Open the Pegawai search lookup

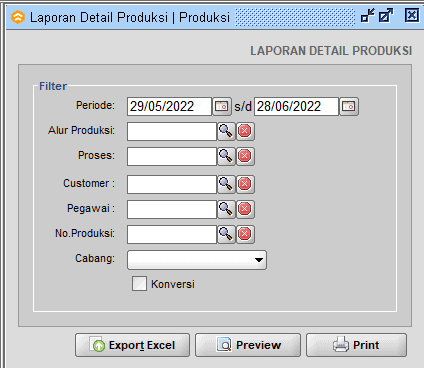(226, 209)
